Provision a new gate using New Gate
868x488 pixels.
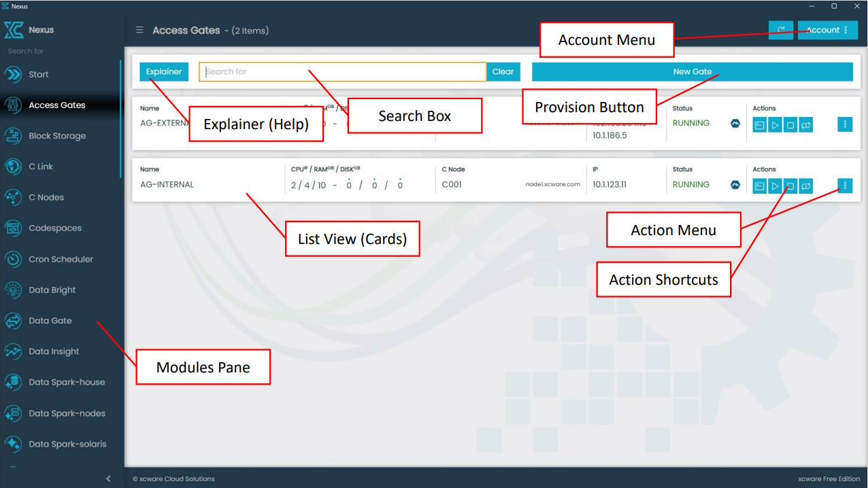tap(691, 71)
